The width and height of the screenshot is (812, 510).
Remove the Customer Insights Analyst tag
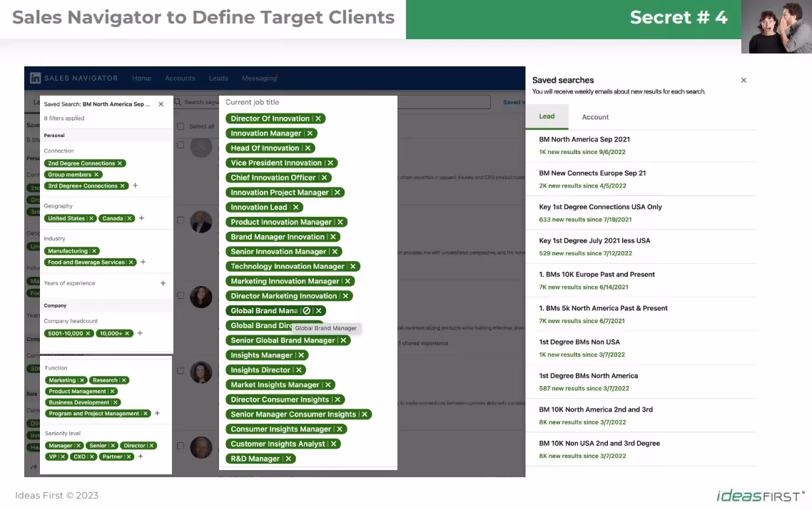pos(333,444)
